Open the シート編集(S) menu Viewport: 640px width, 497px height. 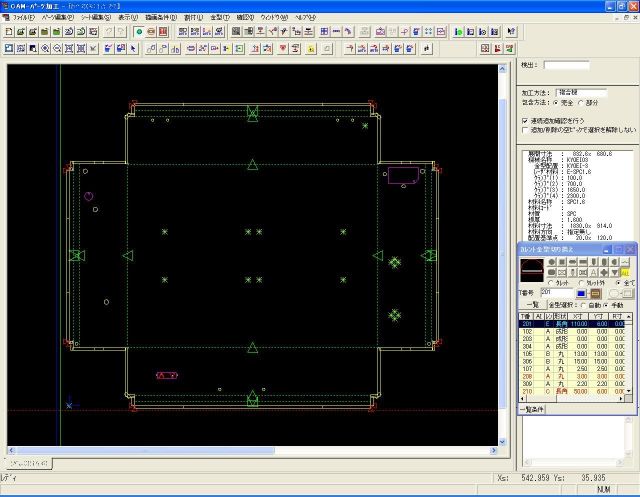96,18
